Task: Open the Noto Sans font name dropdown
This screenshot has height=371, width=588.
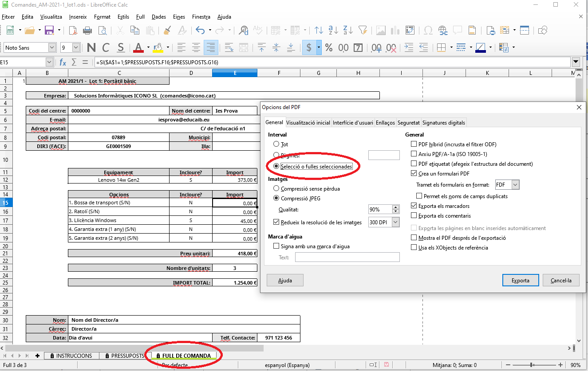Action: [x=52, y=47]
